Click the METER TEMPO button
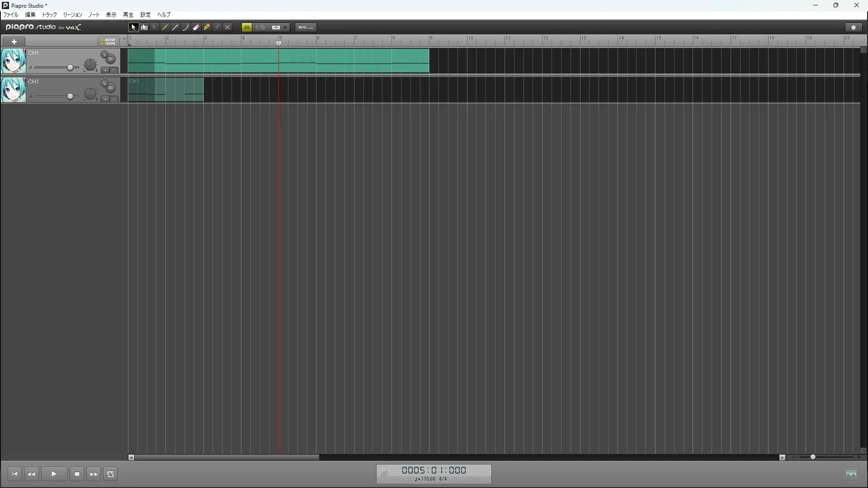 click(x=108, y=42)
